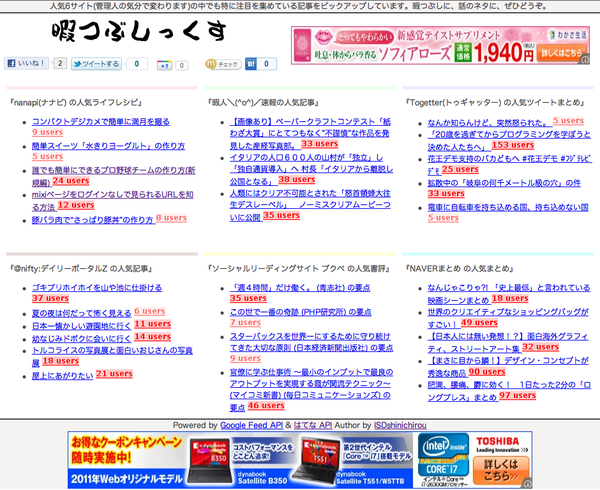Open この世で一番の奇跡 (PHP研究所) の要点

tap(300, 312)
